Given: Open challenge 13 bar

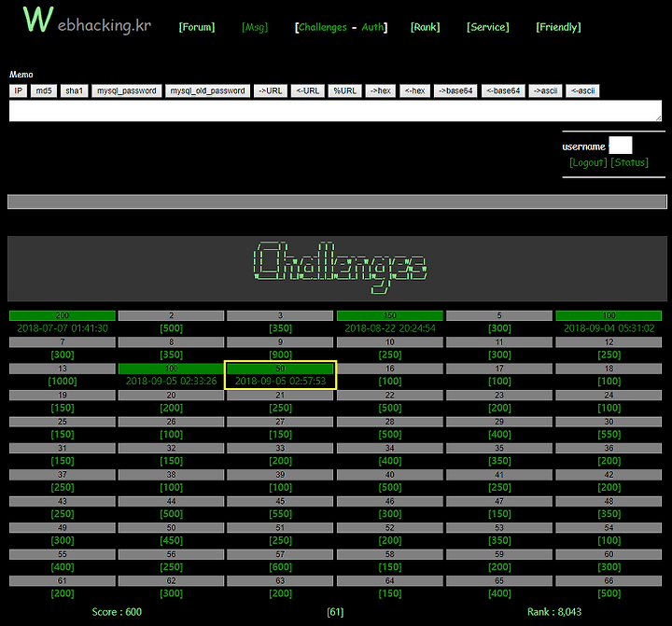Looking at the screenshot, I should 63,369.
